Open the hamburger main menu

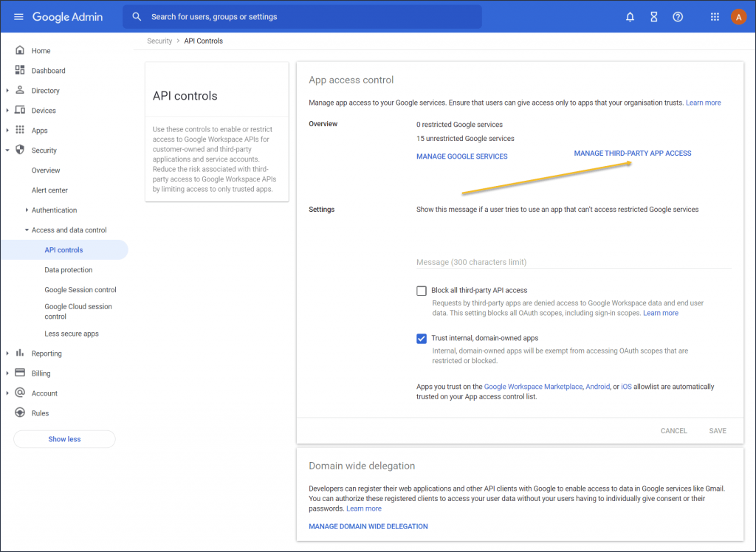point(18,17)
